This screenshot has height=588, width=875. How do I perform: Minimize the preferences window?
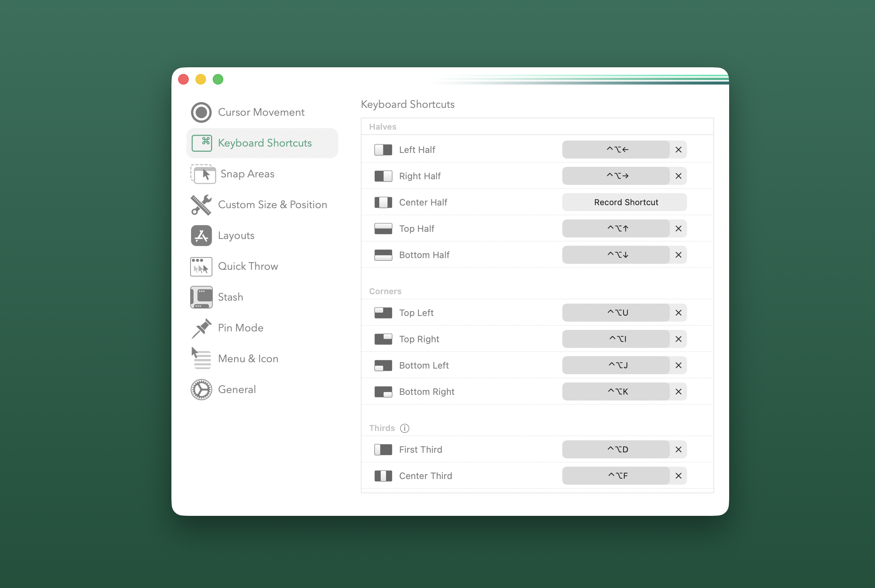(x=201, y=79)
